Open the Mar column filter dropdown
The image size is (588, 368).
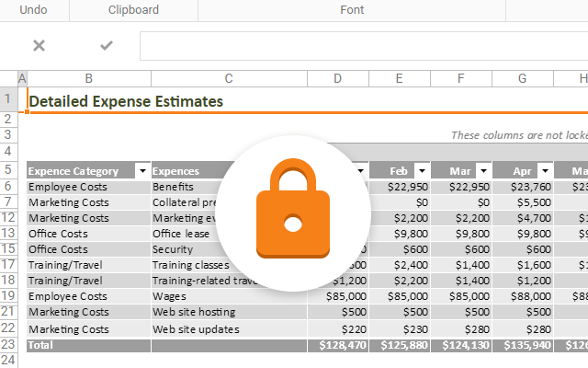pyautogui.click(x=482, y=170)
